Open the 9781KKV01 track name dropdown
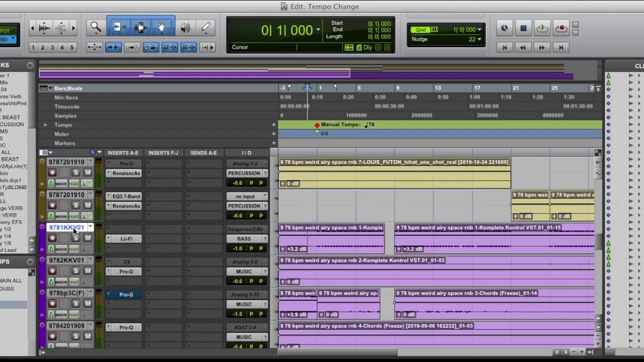 pyautogui.click(x=90, y=227)
